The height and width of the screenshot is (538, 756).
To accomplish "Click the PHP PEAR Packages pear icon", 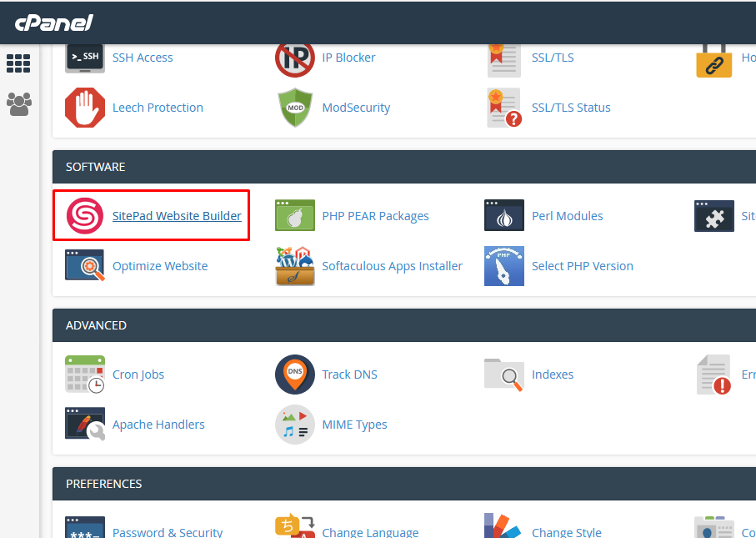I will click(294, 216).
